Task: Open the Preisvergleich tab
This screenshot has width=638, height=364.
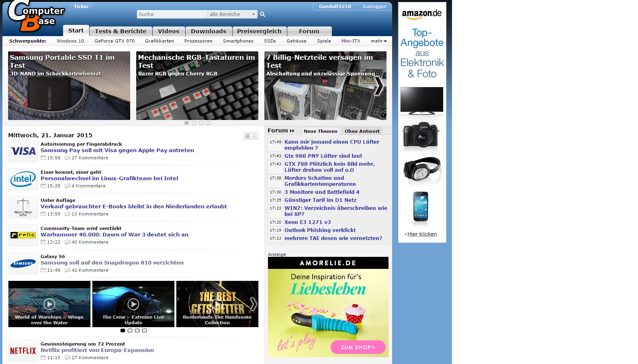Action: pos(259,31)
